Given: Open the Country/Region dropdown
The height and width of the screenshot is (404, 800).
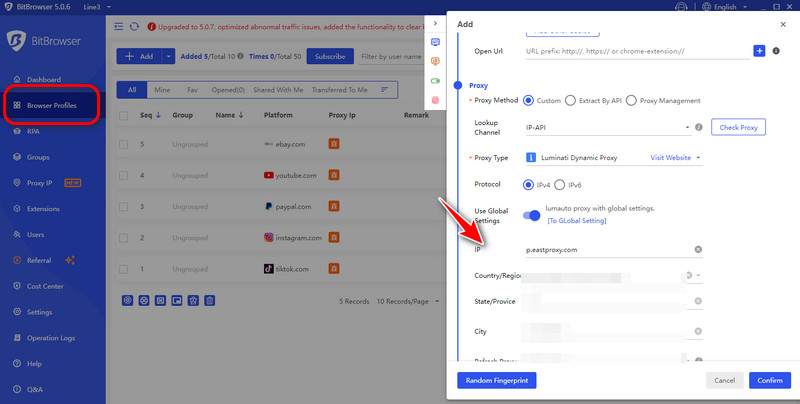Looking at the screenshot, I should click(x=698, y=275).
